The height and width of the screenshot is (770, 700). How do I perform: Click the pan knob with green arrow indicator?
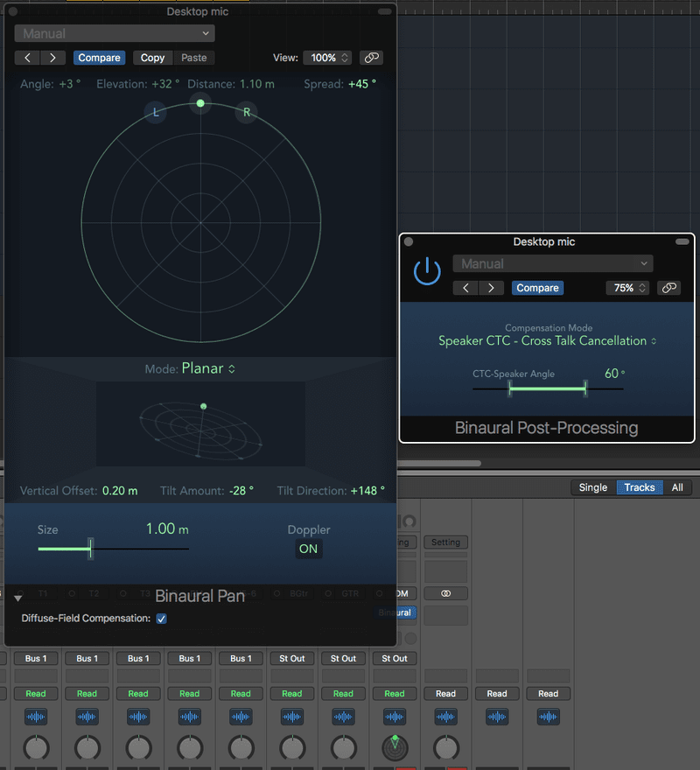[394, 748]
